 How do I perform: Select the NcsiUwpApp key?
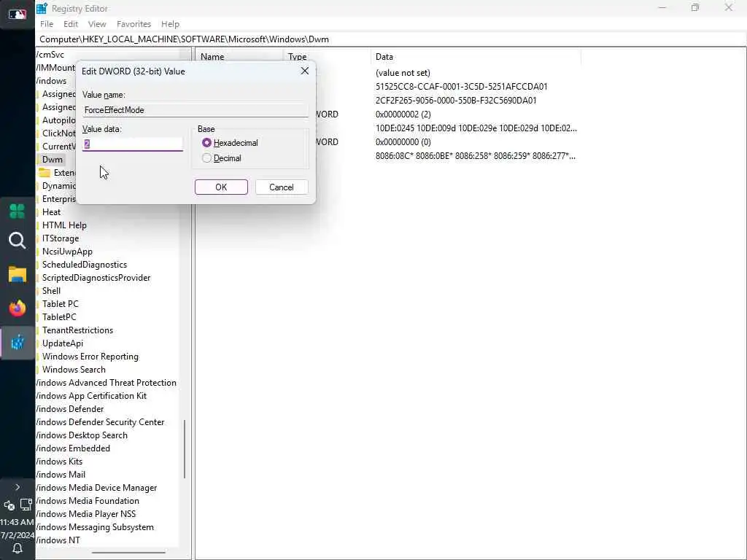(x=67, y=252)
